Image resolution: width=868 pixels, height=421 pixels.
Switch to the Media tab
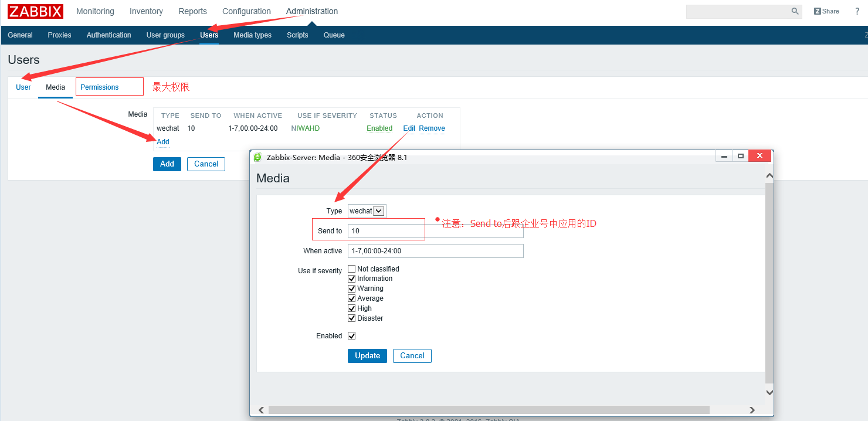coord(56,87)
